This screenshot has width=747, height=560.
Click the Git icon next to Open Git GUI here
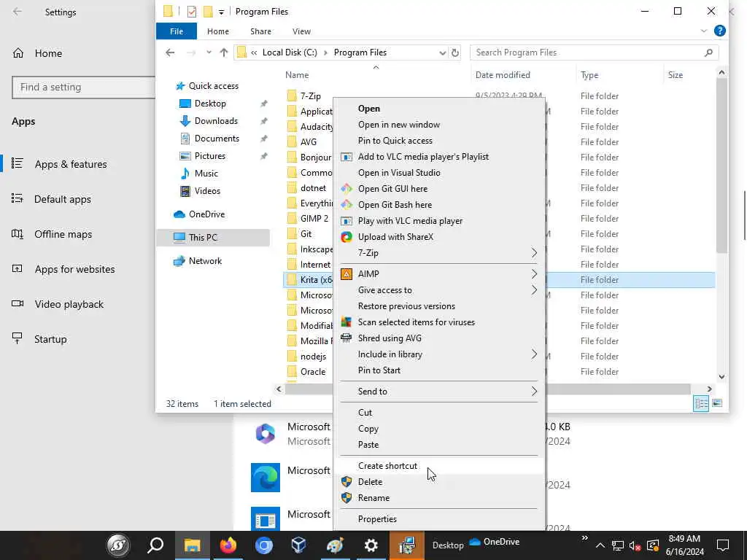[x=347, y=189]
